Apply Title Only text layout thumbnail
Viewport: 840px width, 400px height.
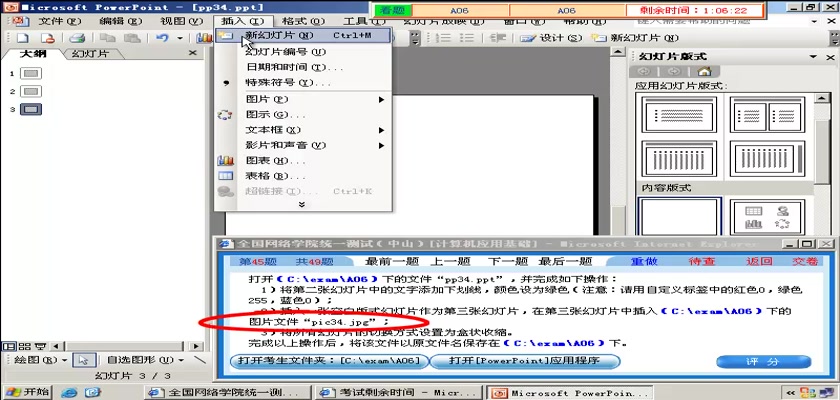click(679, 115)
